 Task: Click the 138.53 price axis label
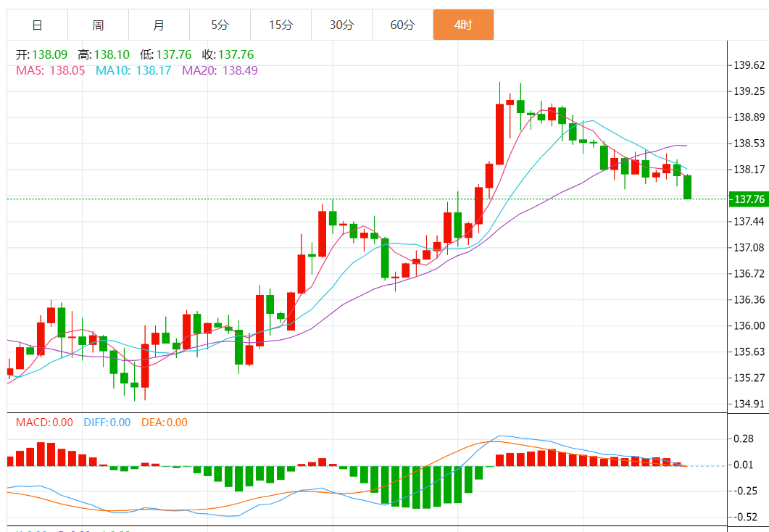pos(749,144)
